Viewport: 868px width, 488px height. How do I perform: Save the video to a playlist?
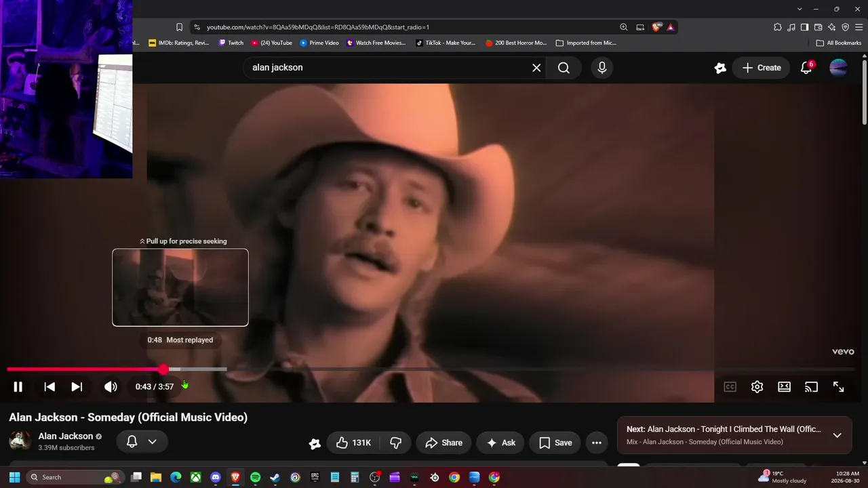[555, 443]
